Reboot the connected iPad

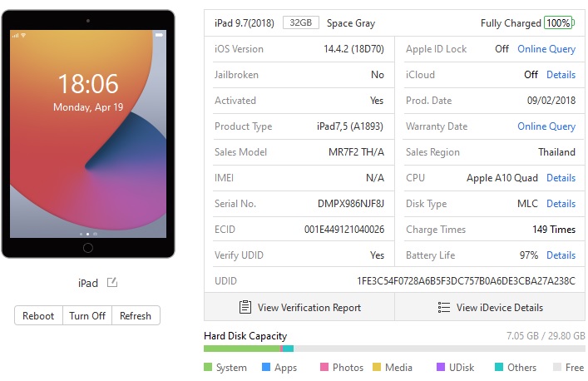click(38, 316)
